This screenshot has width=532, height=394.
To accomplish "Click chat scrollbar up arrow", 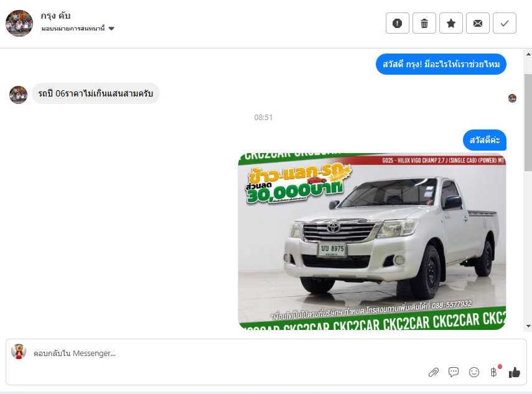I will click(x=528, y=54).
